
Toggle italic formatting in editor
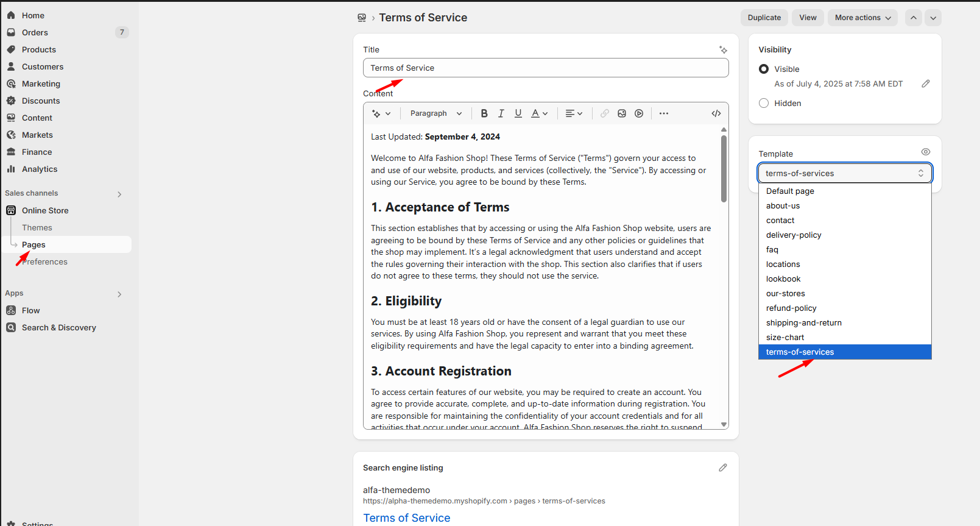click(501, 113)
